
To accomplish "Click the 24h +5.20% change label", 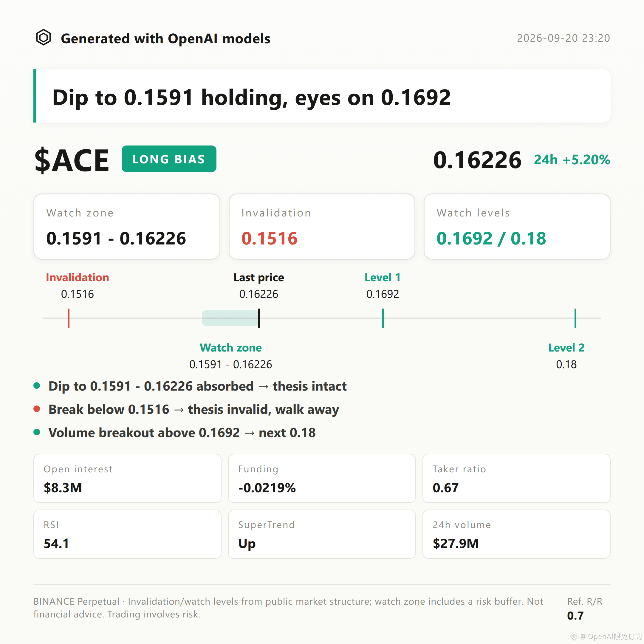I will [x=572, y=160].
